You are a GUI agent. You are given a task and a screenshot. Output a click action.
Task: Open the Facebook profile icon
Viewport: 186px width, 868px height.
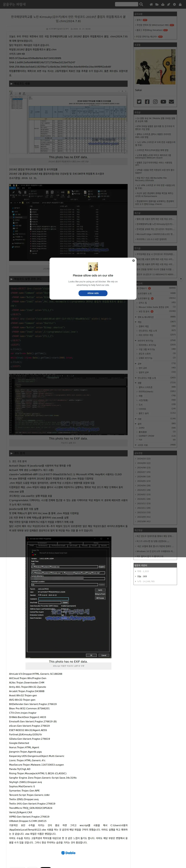pyautogui.click(x=147, y=101)
